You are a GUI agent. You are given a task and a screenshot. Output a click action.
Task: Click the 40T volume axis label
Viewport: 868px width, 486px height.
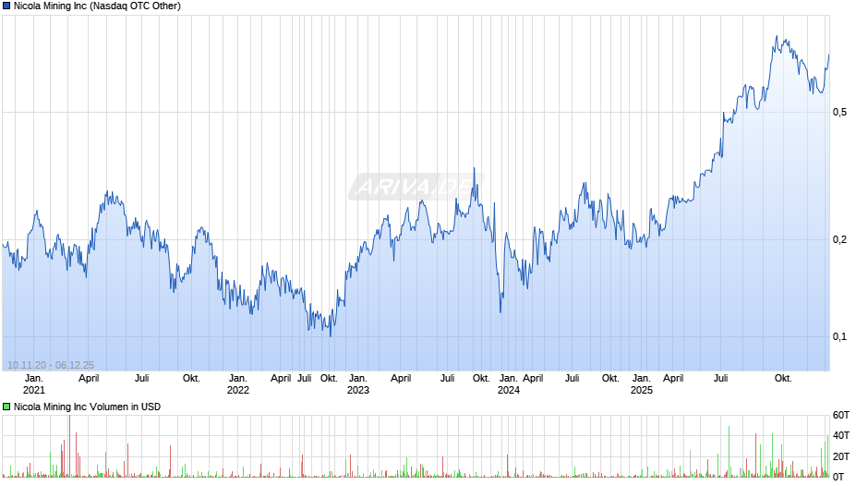(x=840, y=435)
